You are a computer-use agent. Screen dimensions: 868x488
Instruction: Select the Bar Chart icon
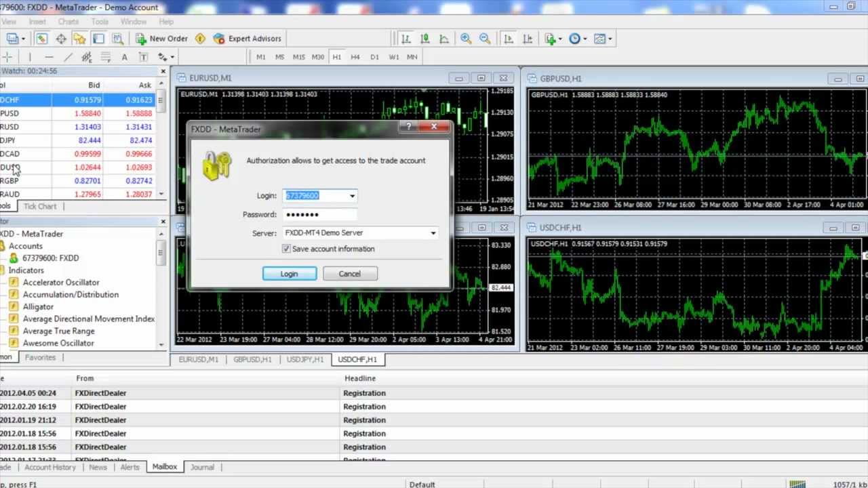tap(406, 39)
